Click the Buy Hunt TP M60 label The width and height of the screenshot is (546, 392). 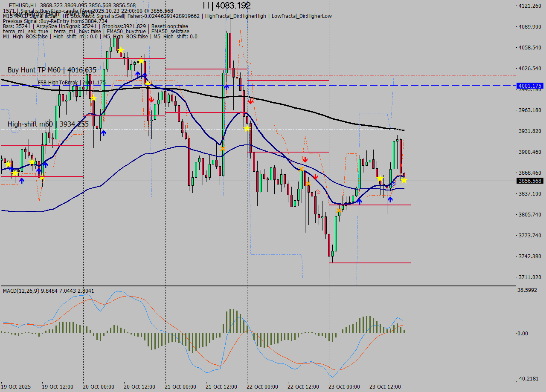point(51,70)
